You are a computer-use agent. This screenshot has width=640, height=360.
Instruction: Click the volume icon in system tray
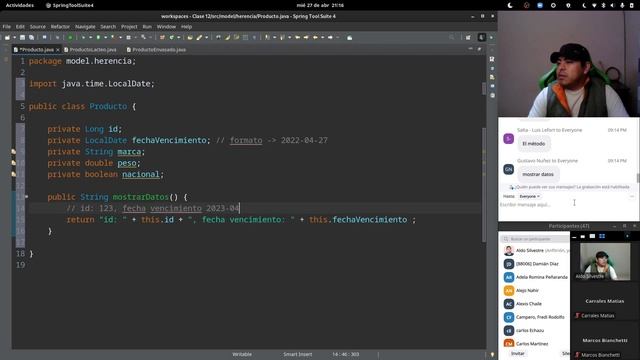(x=612, y=5)
